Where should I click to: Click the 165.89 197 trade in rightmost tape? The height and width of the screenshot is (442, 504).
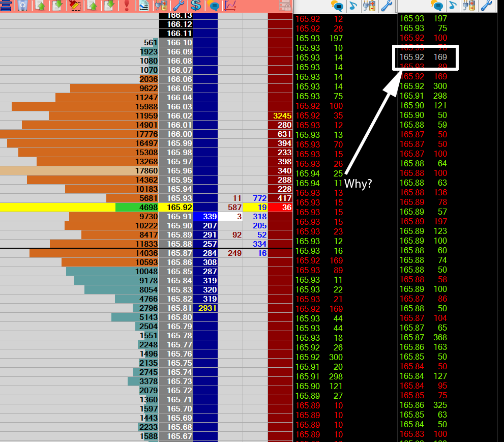(x=423, y=221)
